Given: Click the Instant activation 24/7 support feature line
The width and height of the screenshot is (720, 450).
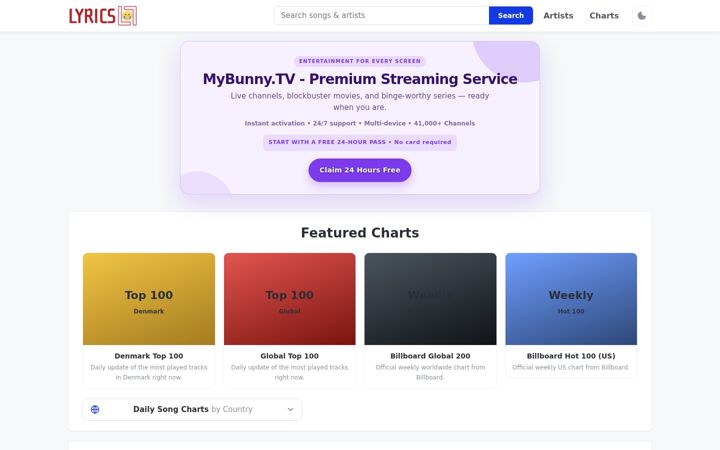Looking at the screenshot, I should tap(360, 124).
